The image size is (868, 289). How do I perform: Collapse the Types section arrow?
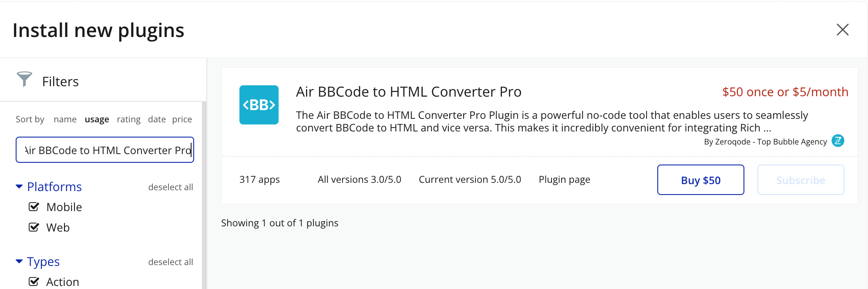point(19,262)
